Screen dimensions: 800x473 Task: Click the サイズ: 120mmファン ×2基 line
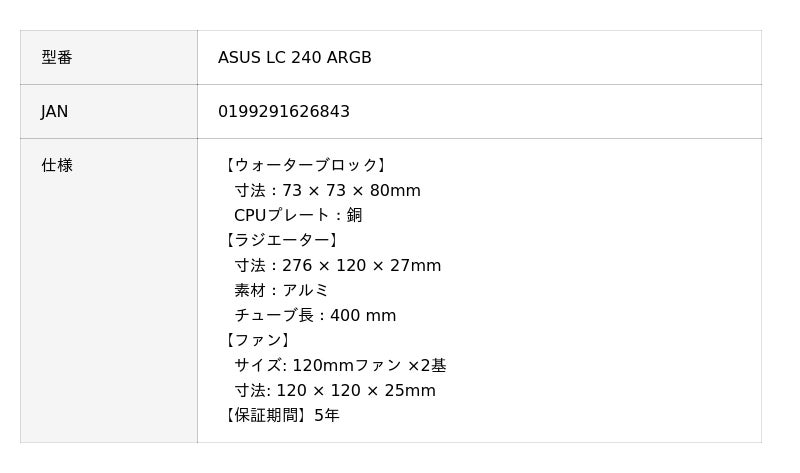pos(340,365)
